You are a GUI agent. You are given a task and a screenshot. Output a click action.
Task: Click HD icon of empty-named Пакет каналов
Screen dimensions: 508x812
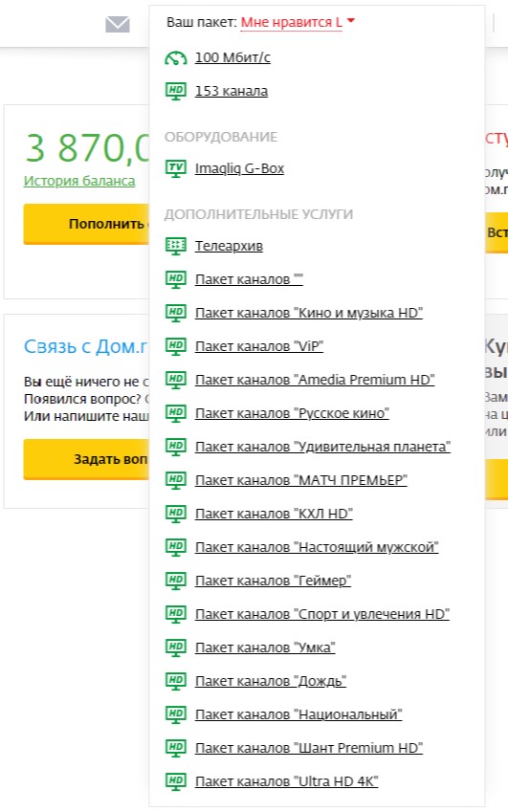[x=175, y=279]
